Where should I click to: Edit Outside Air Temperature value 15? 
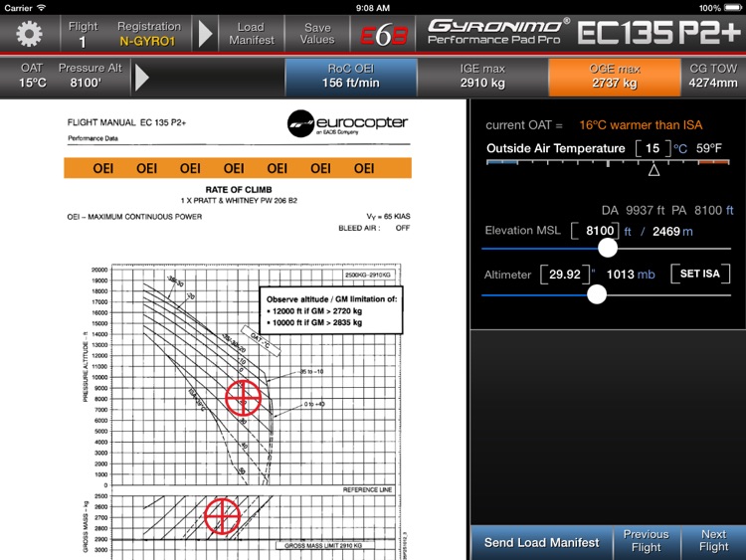coord(653,148)
